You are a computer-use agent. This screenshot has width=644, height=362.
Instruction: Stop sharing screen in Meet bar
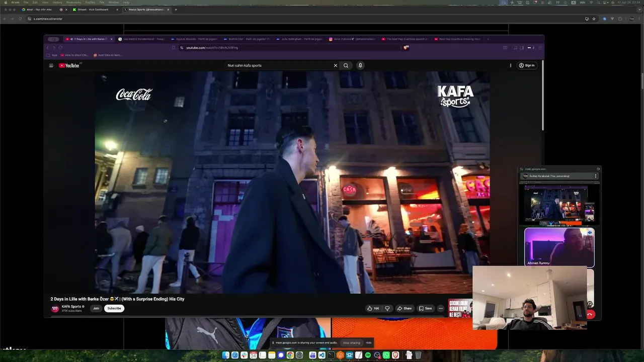coord(352,343)
